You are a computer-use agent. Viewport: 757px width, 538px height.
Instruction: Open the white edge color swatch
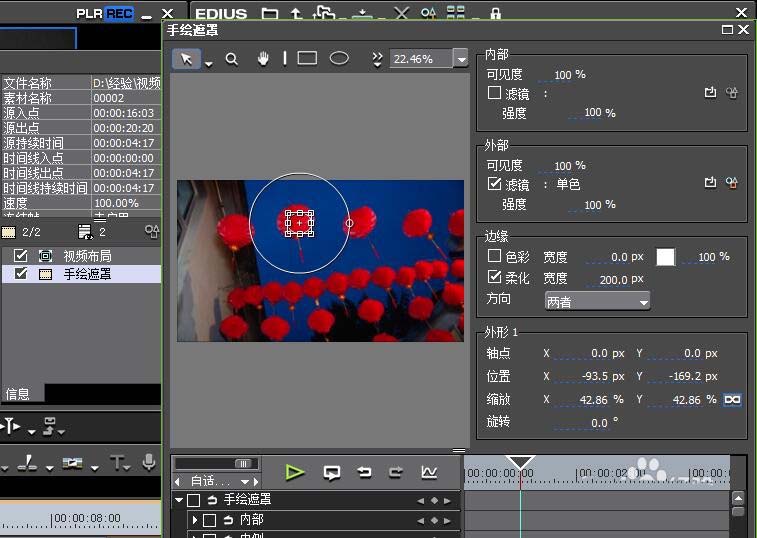coord(665,257)
